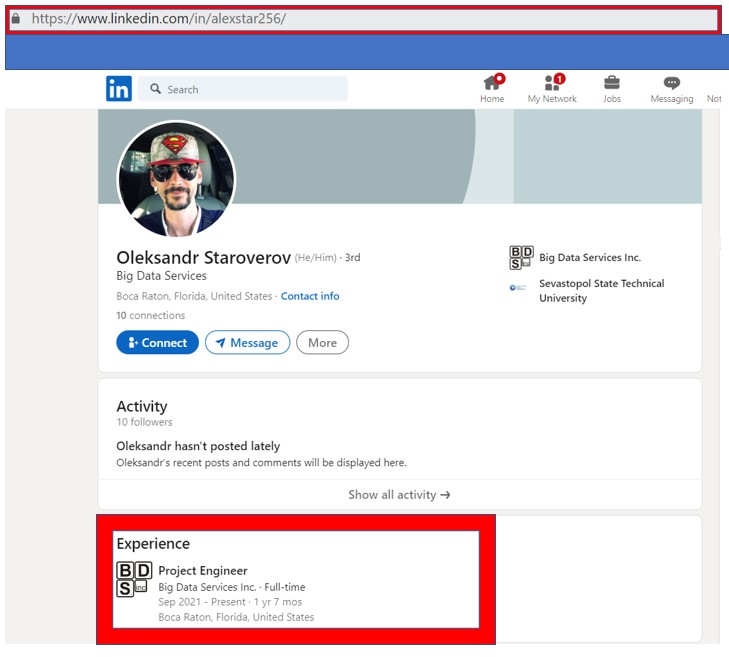Click the Connect button

coord(158,343)
